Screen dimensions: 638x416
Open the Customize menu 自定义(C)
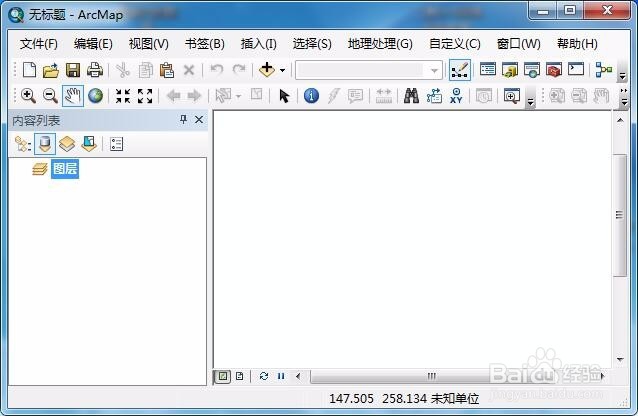coord(455,44)
